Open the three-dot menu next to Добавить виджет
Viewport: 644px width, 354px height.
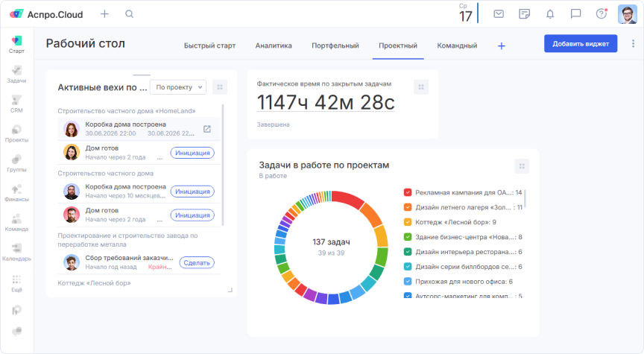click(x=633, y=44)
